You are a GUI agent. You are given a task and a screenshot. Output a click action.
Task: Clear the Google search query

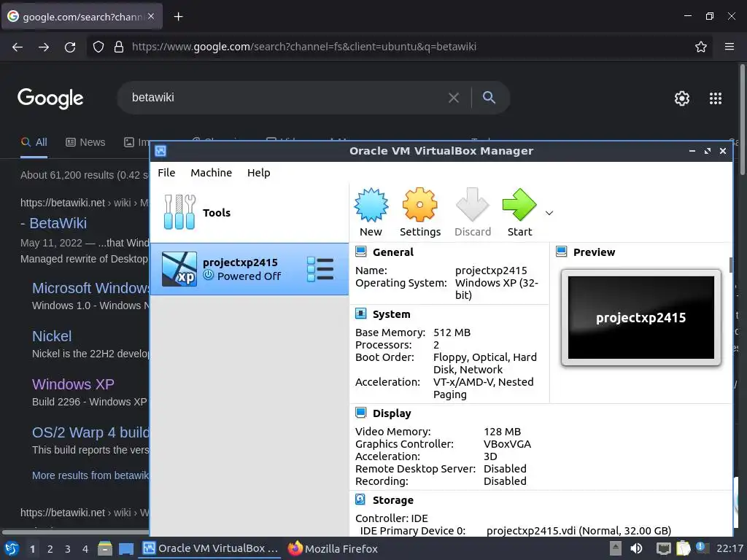tap(454, 98)
